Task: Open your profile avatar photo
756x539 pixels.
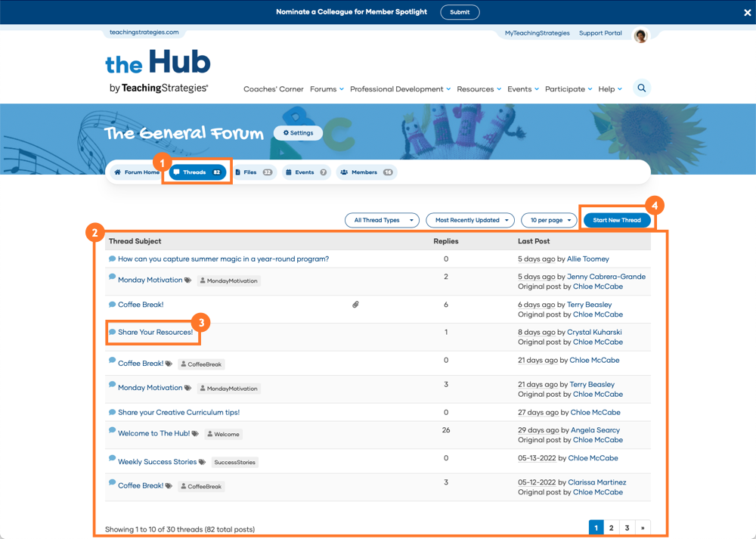Action: 640,35
